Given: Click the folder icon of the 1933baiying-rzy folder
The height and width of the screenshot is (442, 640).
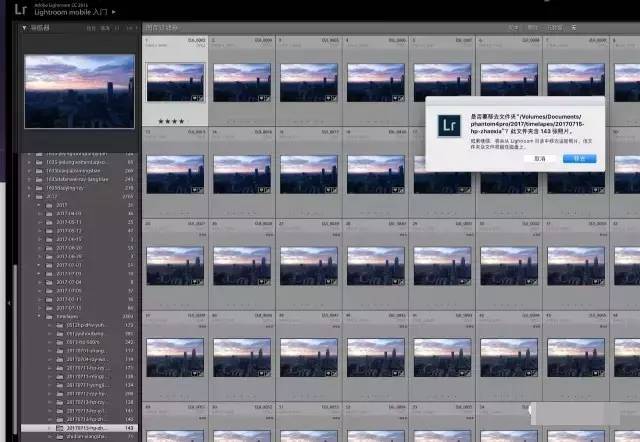Looking at the screenshot, I should click(x=37, y=187).
